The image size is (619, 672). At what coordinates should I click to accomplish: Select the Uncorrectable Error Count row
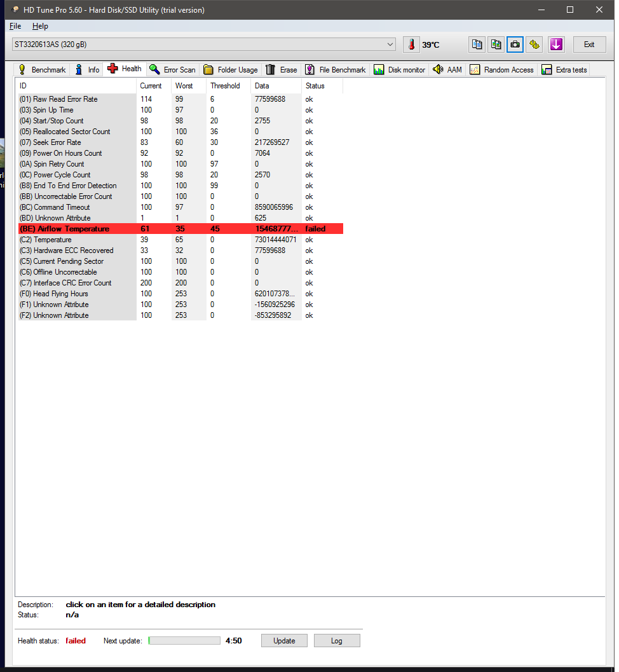pos(180,196)
